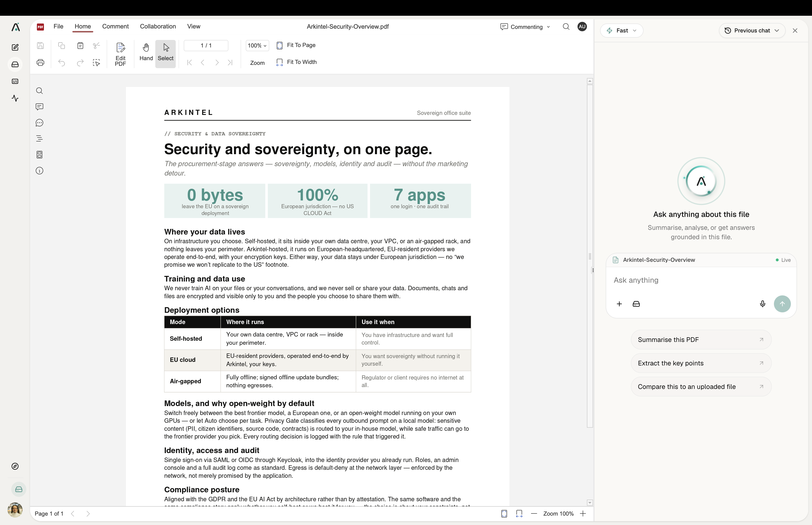Click the send arrow button in chat
The width and height of the screenshot is (812, 525).
tap(782, 304)
